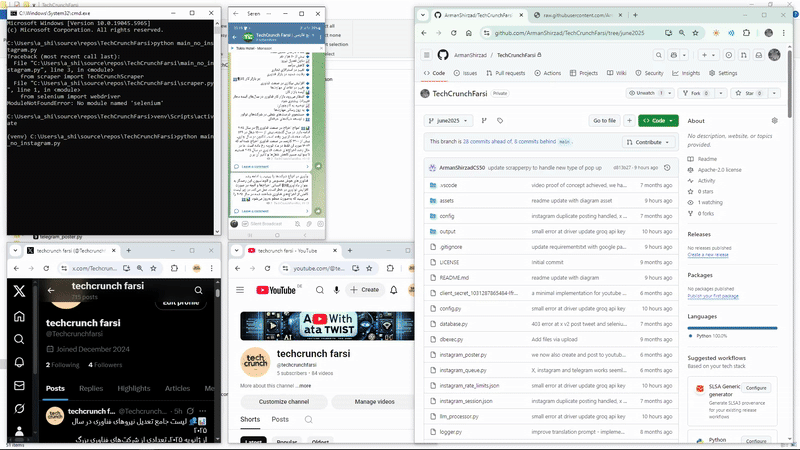This screenshot has width=800, height=450.
Task: Open the Contribute dropdown
Action: pyautogui.click(x=654, y=142)
